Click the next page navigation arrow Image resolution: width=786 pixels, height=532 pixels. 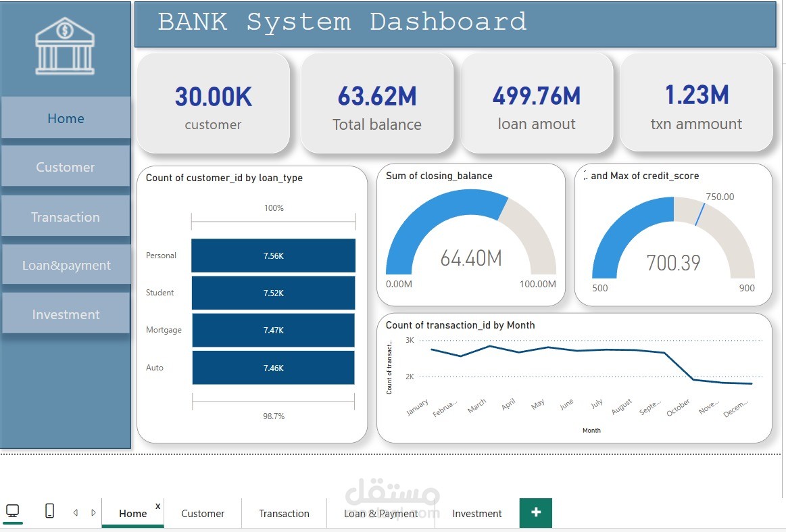click(x=93, y=512)
